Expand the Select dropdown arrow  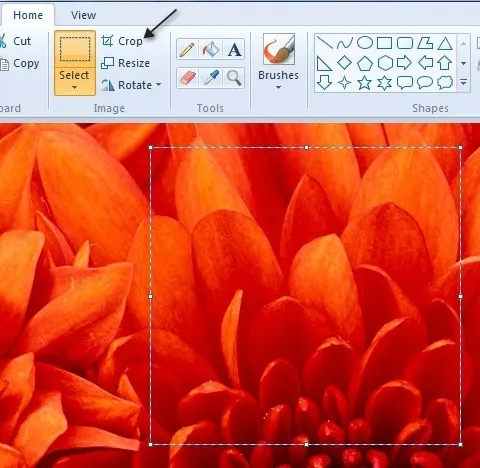(x=75, y=88)
